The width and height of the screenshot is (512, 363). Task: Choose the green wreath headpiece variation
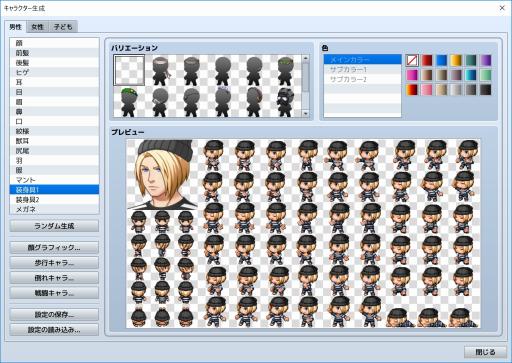point(286,70)
